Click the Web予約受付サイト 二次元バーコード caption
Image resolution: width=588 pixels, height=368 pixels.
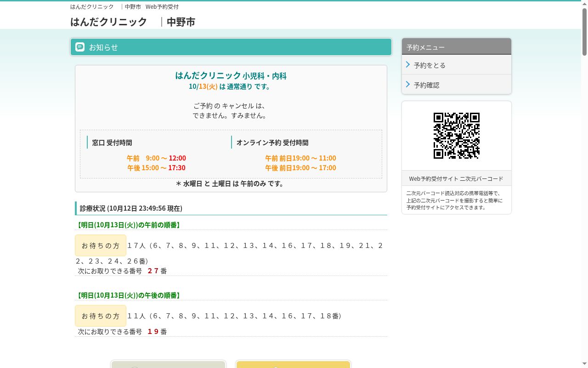[457, 178]
